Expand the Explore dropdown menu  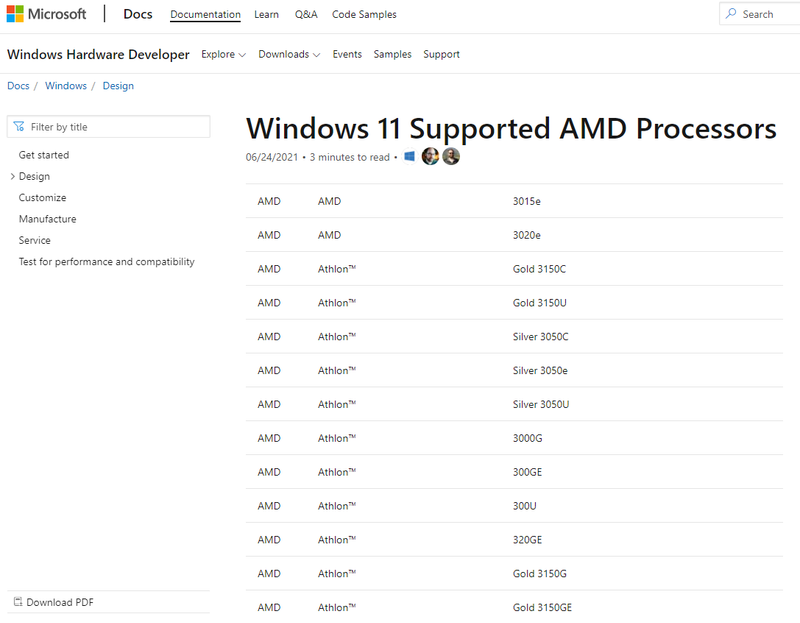coord(224,55)
